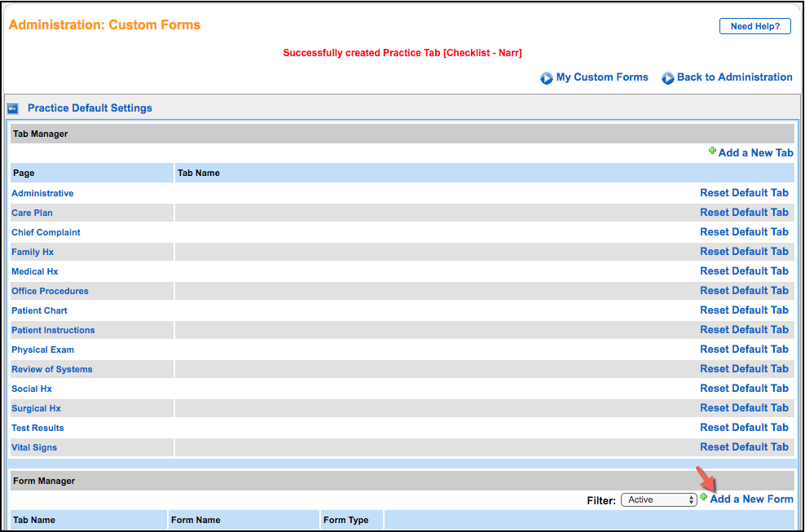The image size is (805, 532).
Task: Open the Review of Systems page link
Action: point(52,369)
